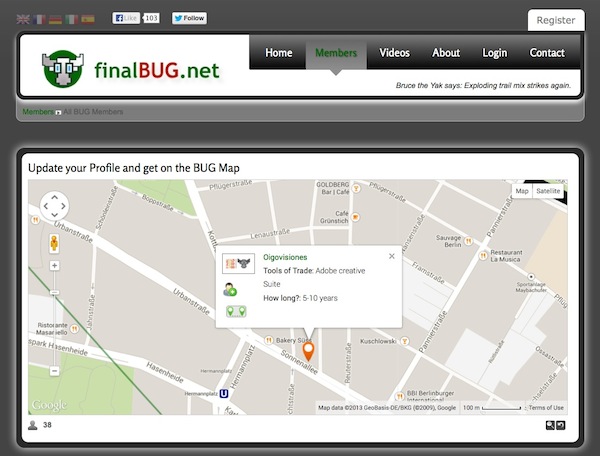Select the Spanish flag language

88,19
